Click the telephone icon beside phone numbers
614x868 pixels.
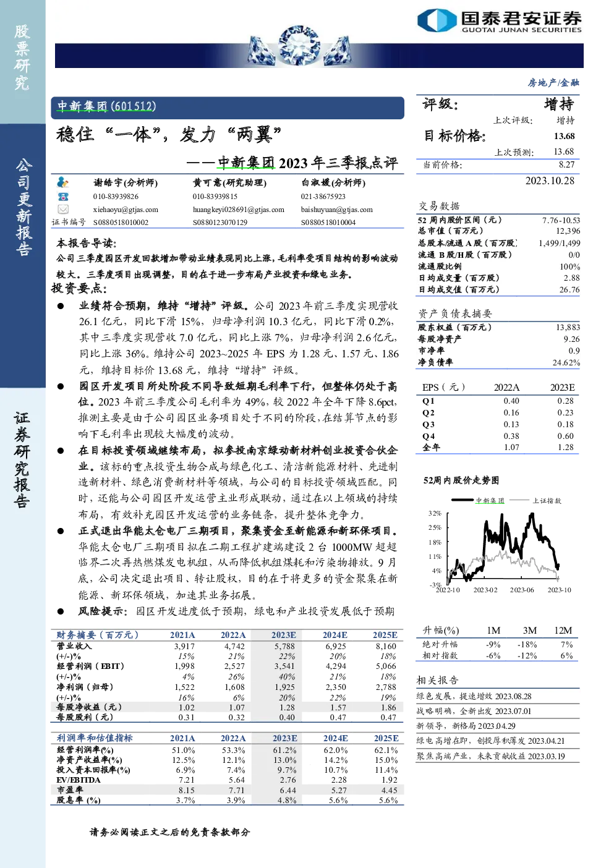point(63,197)
